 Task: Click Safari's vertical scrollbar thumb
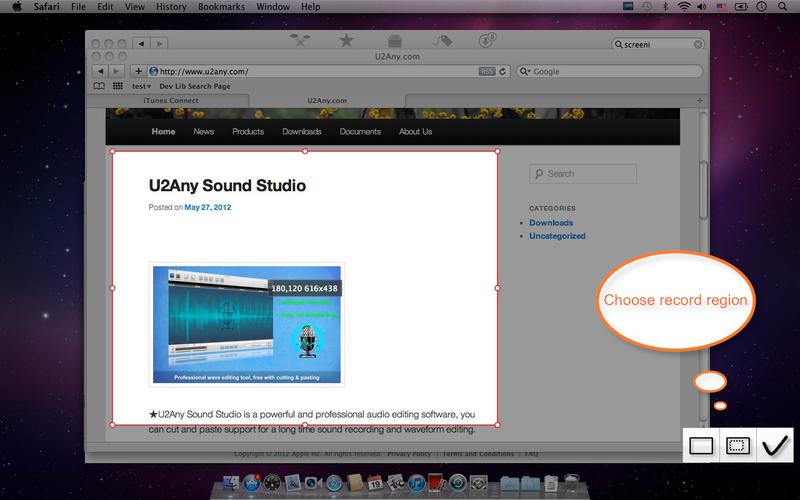(x=703, y=190)
